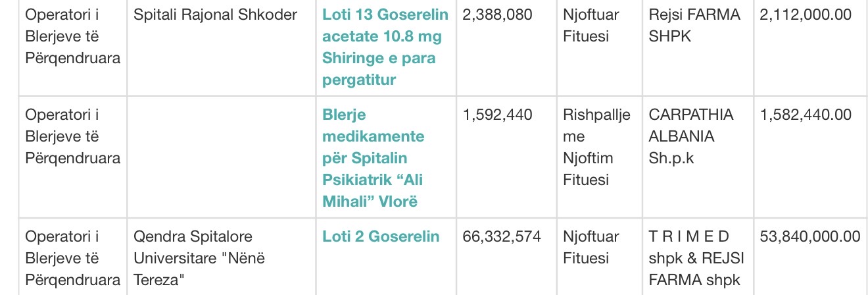Click the Spitali Rajonal Shkoder cell
868x295 pixels.
pos(215,14)
